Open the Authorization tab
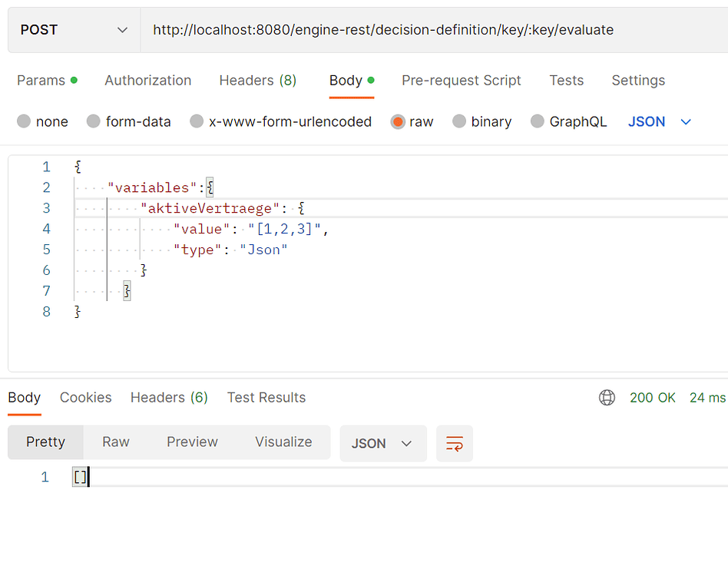Viewport: 728px width, 576px height. coord(148,81)
